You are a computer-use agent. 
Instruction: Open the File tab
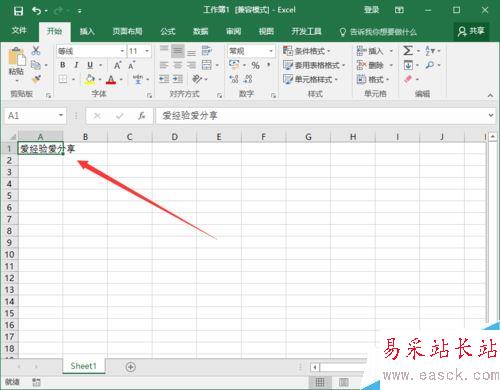click(x=19, y=31)
